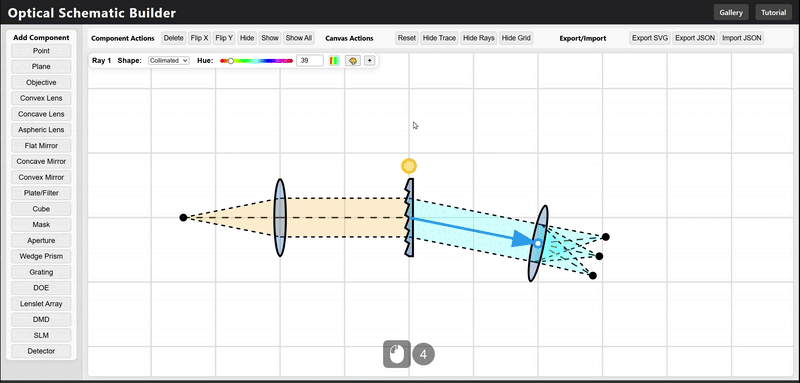Click the white handle at arrow tip
This screenshot has width=800, height=383.
point(538,244)
